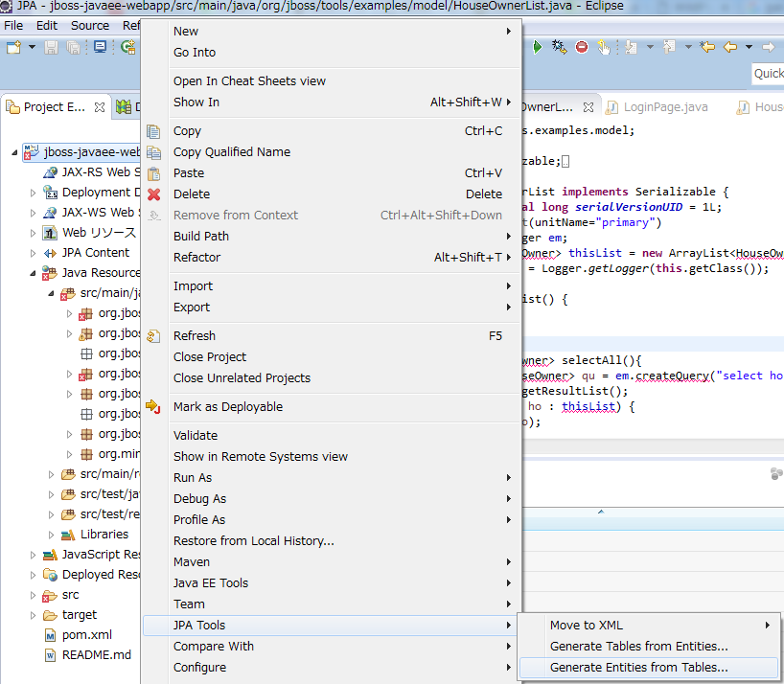
Task: Click the Quick Access search field
Action: point(769,74)
